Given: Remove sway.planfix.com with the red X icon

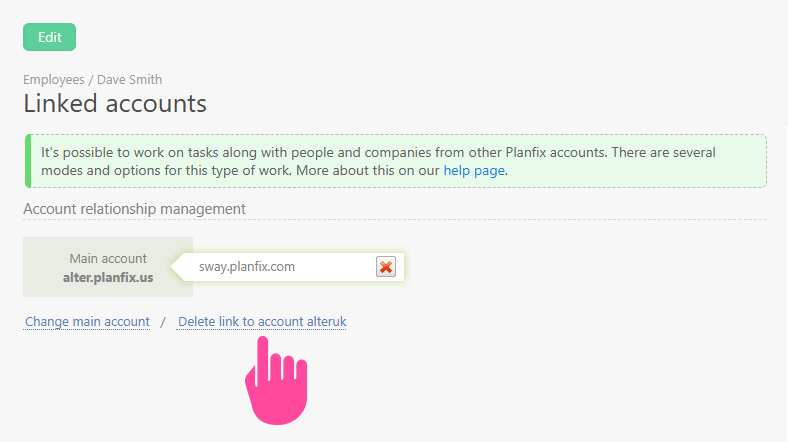Looking at the screenshot, I should (386, 266).
